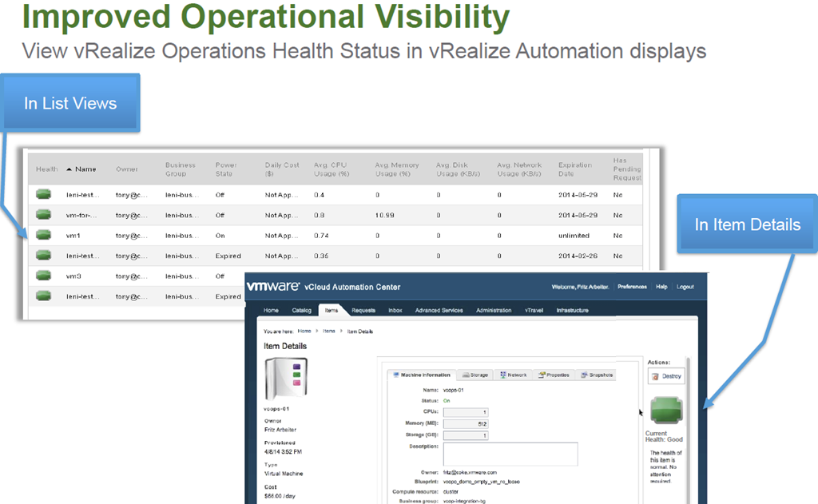Click the Logout link
Viewport: 818px width, 504px height.
click(x=685, y=287)
